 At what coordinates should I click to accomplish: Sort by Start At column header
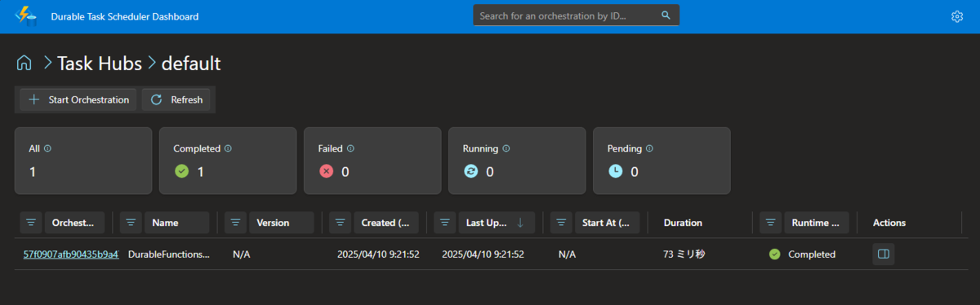[608, 223]
